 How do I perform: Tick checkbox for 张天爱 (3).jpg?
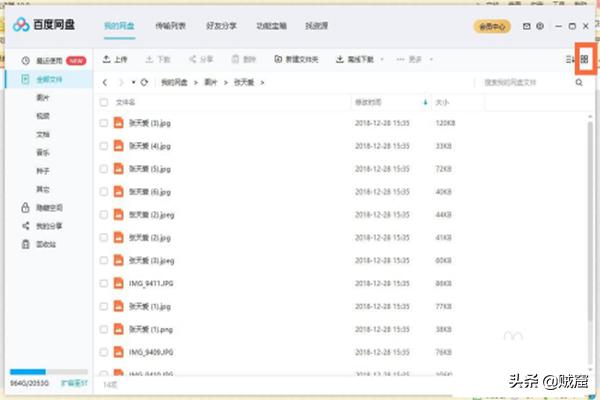pyautogui.click(x=104, y=123)
